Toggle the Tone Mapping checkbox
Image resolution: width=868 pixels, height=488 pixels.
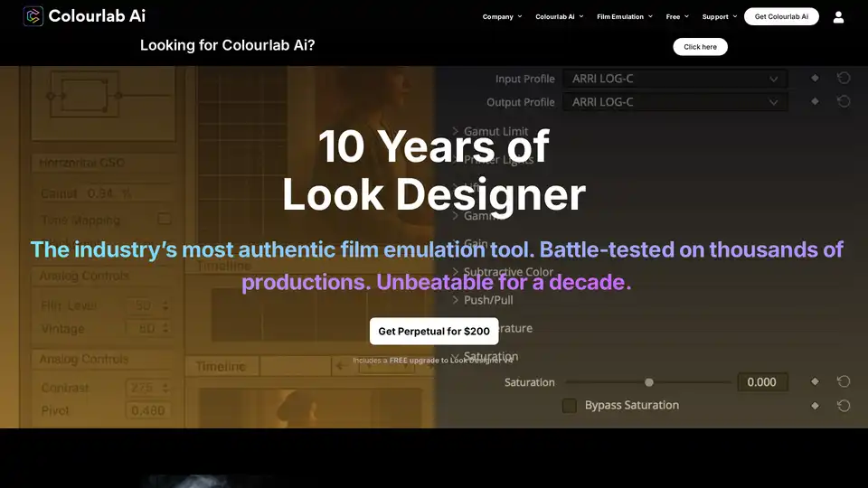pyautogui.click(x=165, y=219)
